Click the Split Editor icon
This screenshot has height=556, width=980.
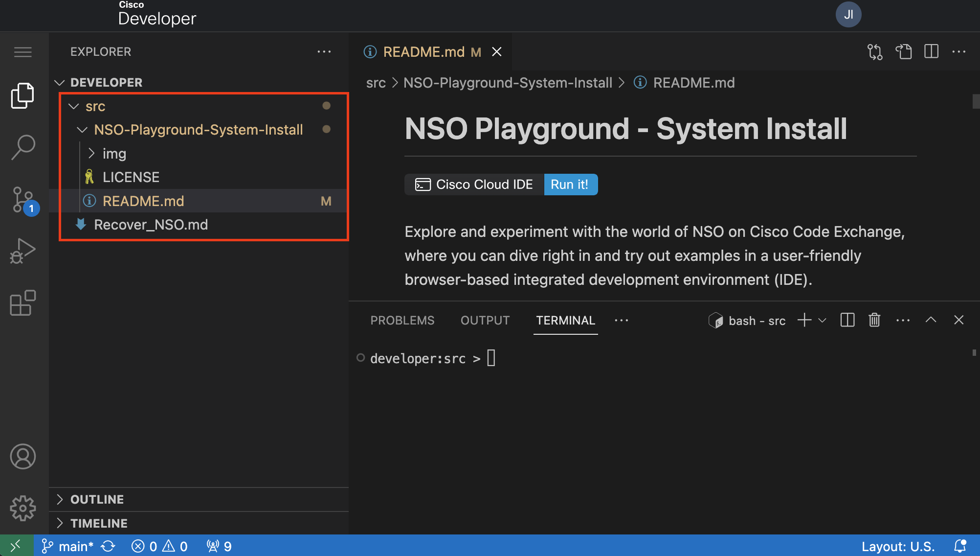coord(931,51)
